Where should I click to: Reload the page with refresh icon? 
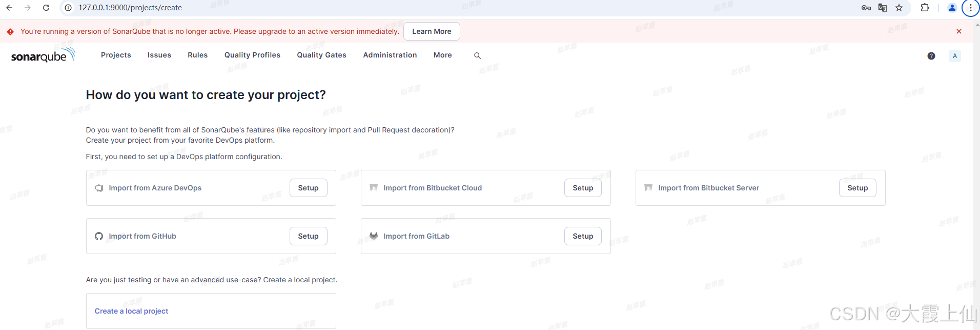(x=46, y=8)
